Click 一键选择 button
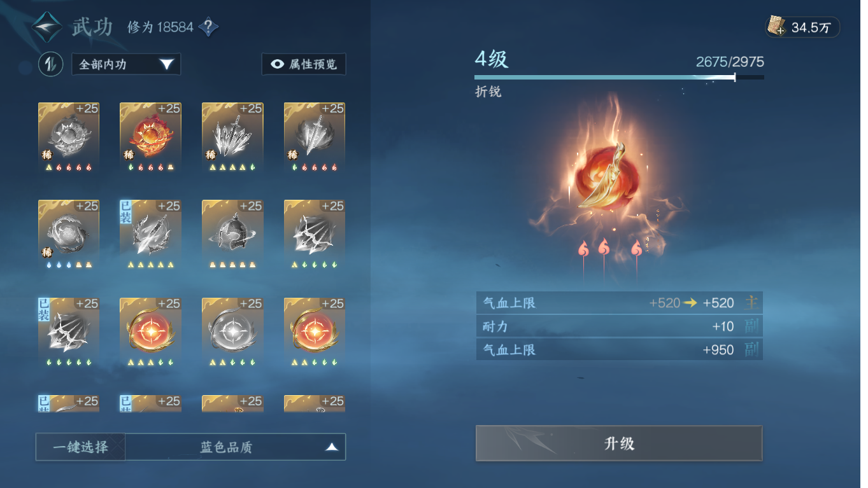 pos(80,447)
